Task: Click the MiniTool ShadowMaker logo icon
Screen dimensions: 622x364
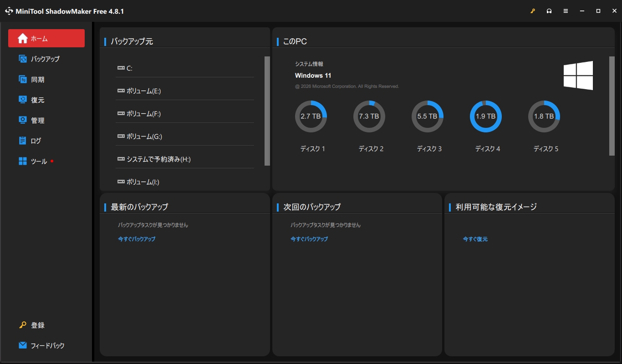Action: click(9, 11)
